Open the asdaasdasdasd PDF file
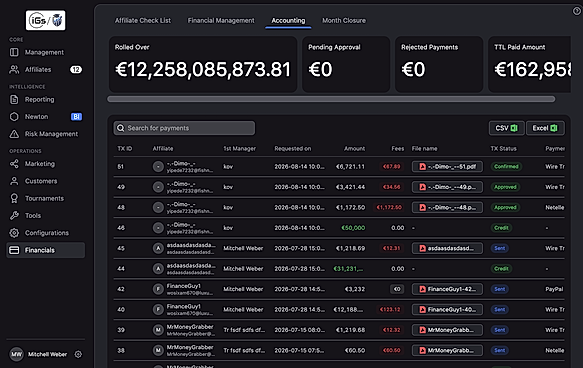Screen dimensions: 583x368 click(x=447, y=248)
